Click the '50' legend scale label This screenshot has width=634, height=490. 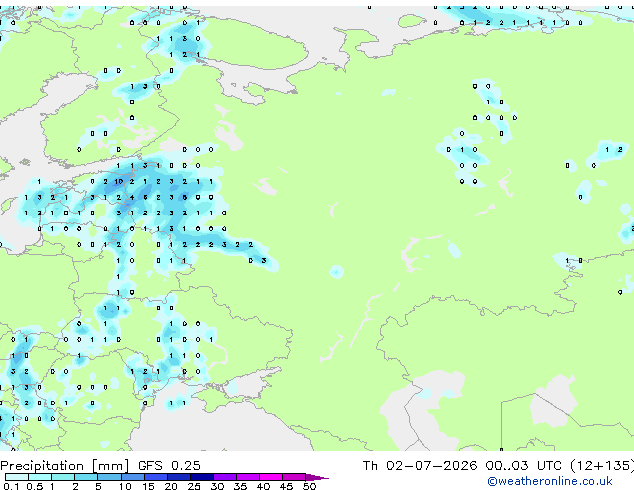tap(309, 486)
